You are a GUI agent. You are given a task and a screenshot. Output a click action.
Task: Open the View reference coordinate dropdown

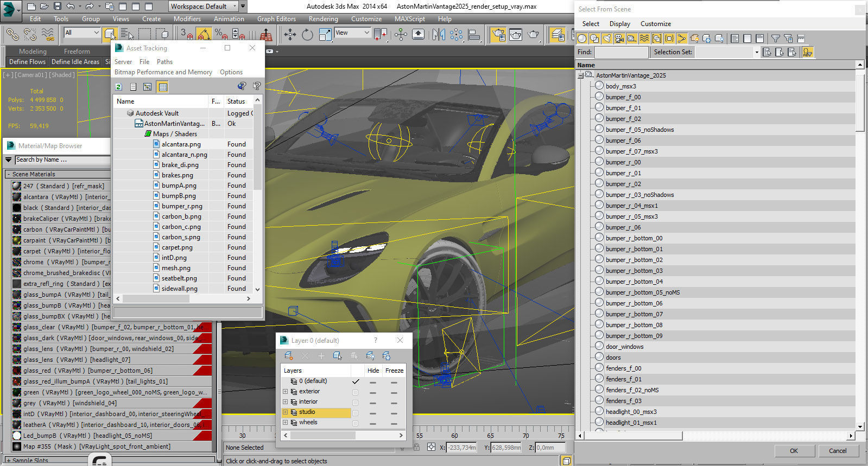tap(352, 33)
